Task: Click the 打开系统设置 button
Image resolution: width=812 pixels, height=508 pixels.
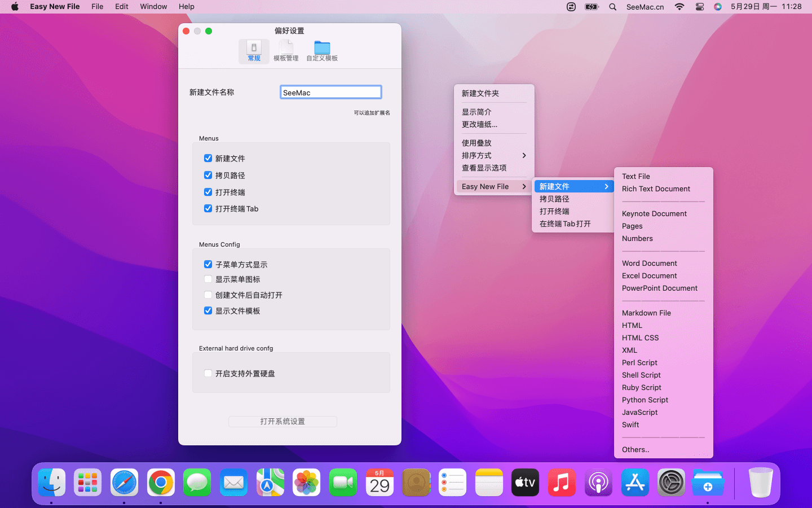Action: click(283, 422)
